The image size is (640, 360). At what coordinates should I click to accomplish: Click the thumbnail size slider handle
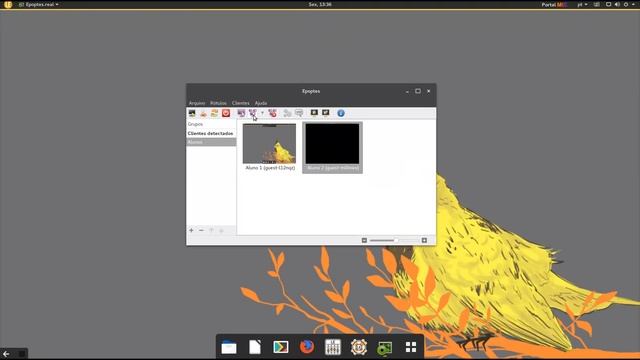pos(396,240)
